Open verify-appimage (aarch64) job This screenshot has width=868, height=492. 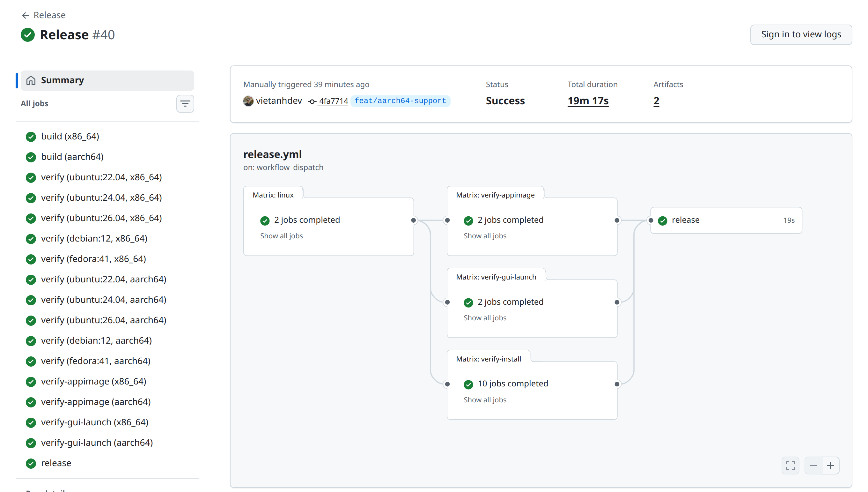click(107, 402)
